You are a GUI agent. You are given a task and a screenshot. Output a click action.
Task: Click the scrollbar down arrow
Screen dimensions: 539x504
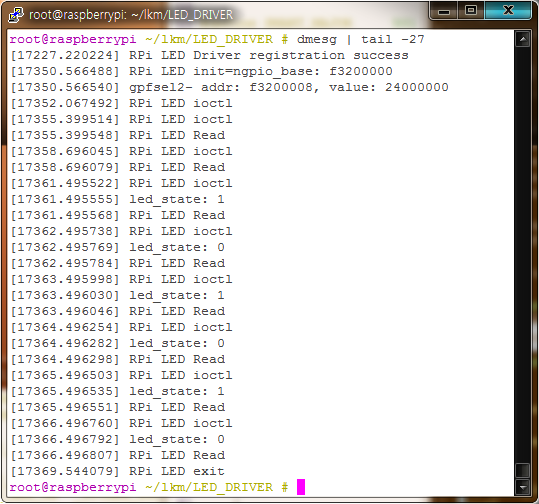point(522,486)
